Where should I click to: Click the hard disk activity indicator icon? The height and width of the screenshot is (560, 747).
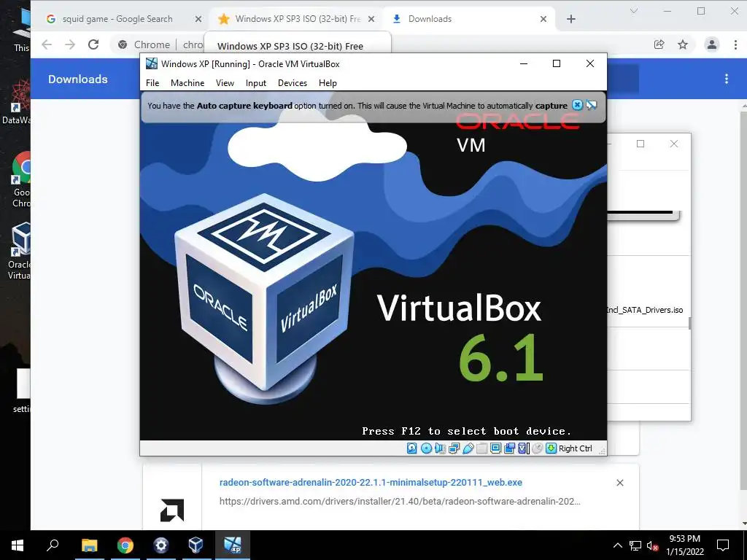pos(412,448)
